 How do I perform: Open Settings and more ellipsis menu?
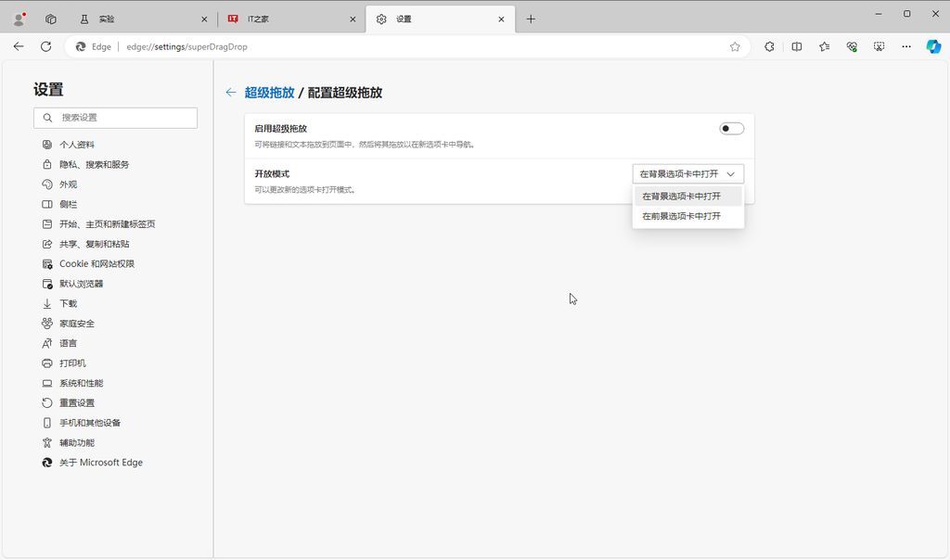tap(905, 46)
